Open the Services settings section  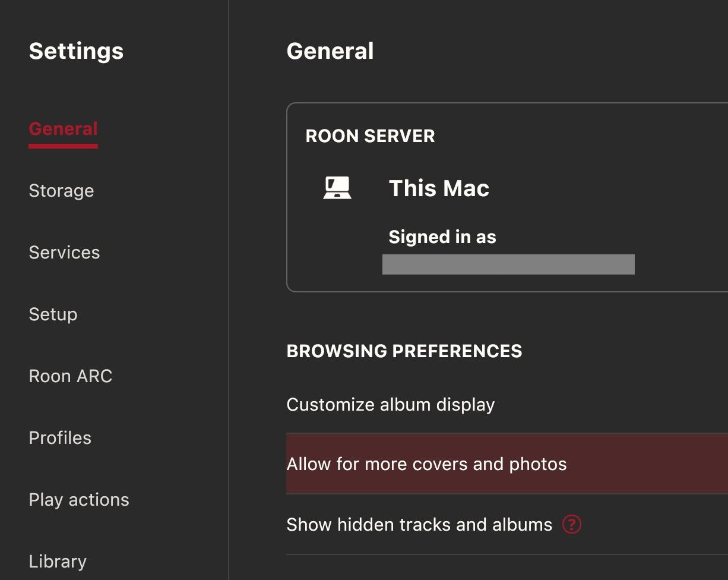click(x=64, y=253)
